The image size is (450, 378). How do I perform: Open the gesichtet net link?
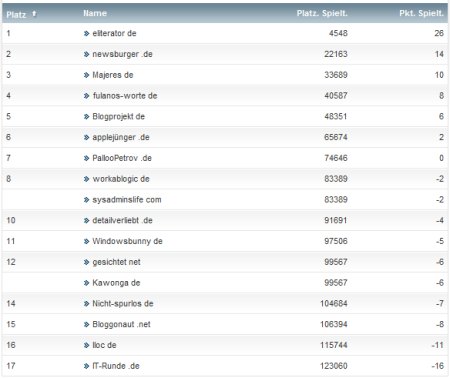coord(116,262)
